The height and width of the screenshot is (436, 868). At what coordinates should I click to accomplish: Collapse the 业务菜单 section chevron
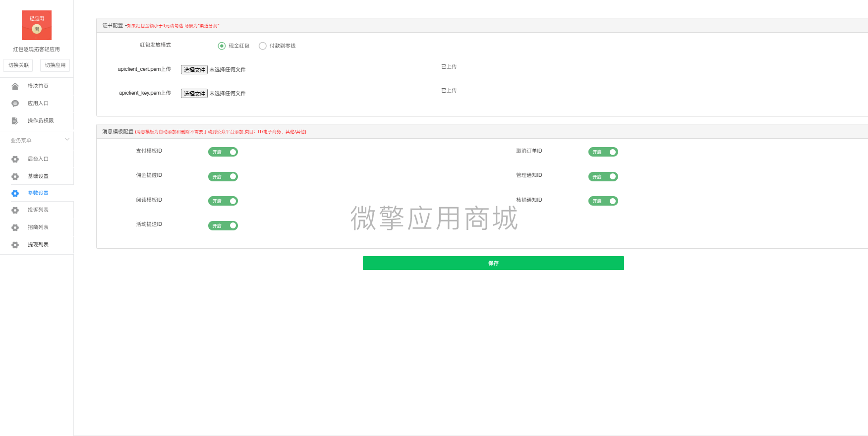point(67,140)
